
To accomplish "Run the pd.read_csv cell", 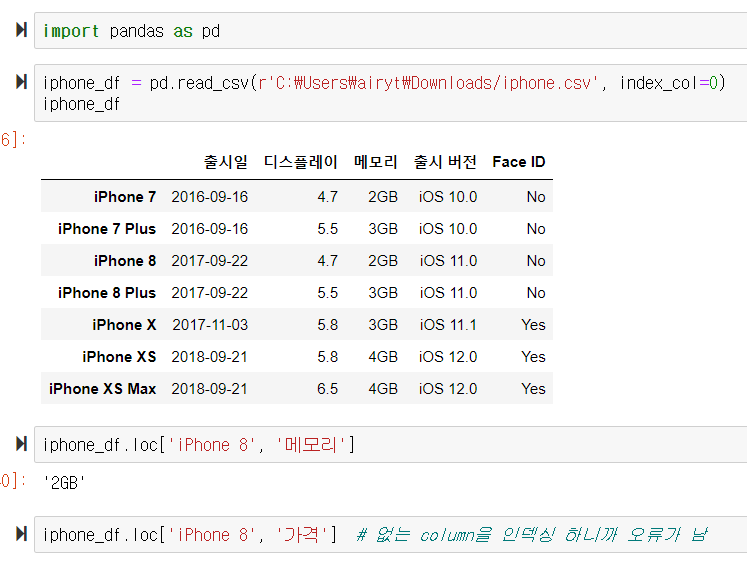I will click(x=21, y=81).
